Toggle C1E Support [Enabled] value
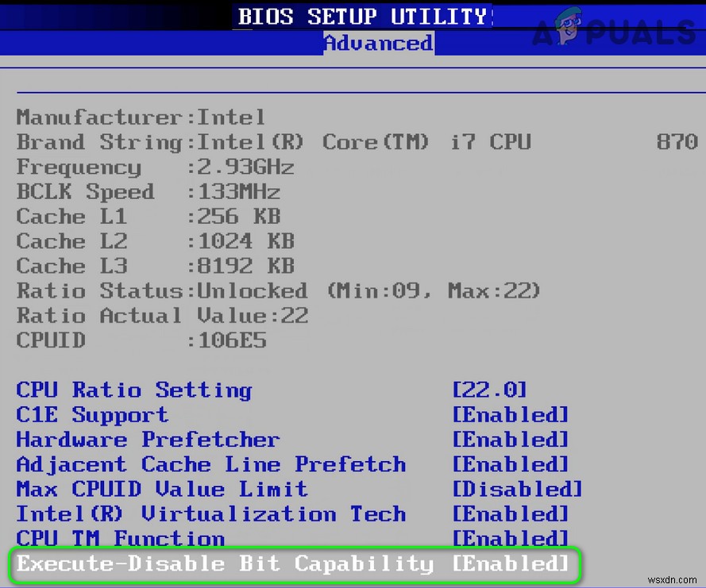The image size is (706, 588). click(511, 414)
